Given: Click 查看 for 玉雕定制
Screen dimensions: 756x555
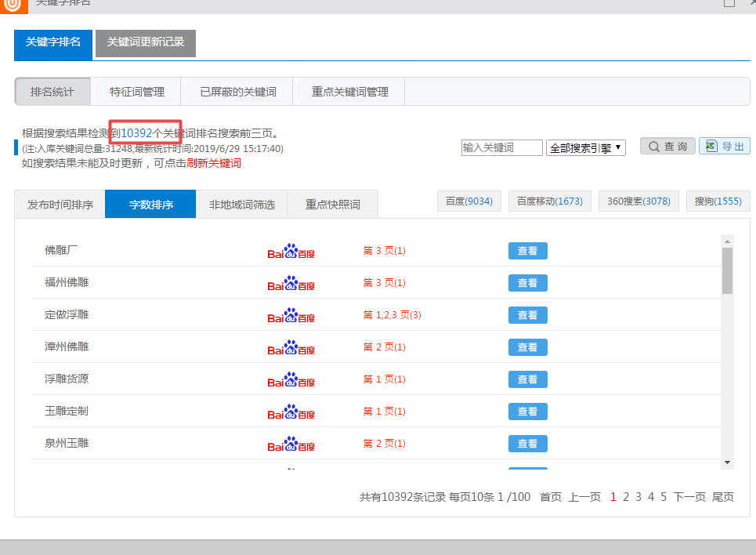Looking at the screenshot, I should (528, 412).
